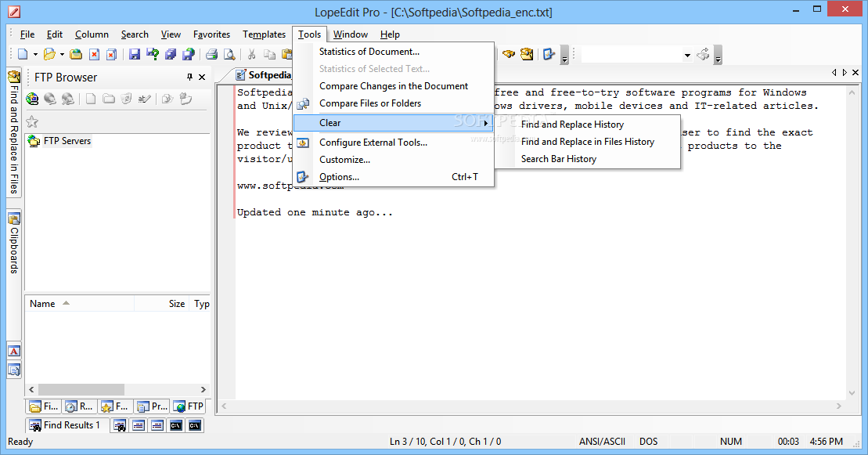Open the Window menu
The width and height of the screenshot is (868, 455).
(x=351, y=34)
